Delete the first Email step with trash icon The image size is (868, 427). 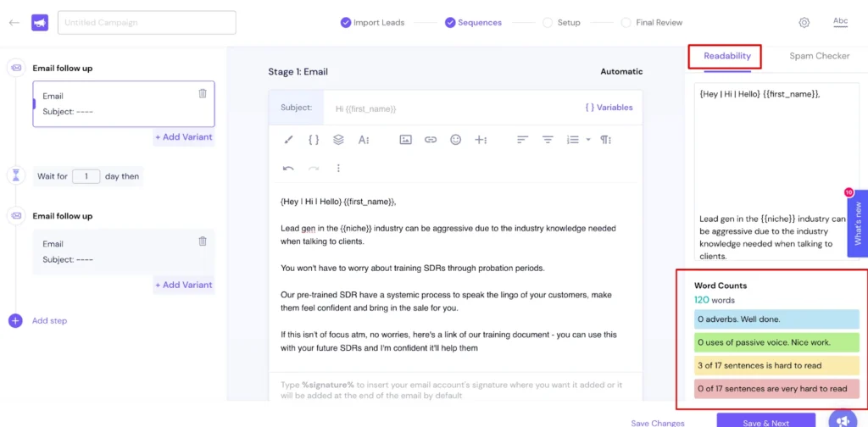pyautogui.click(x=203, y=94)
